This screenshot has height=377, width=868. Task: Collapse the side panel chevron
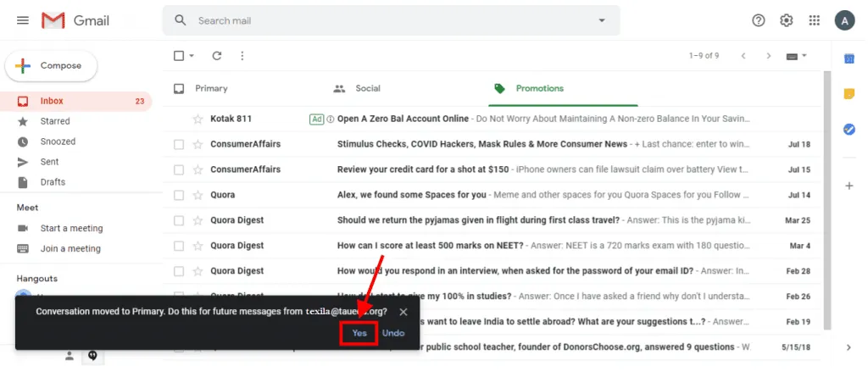849,347
